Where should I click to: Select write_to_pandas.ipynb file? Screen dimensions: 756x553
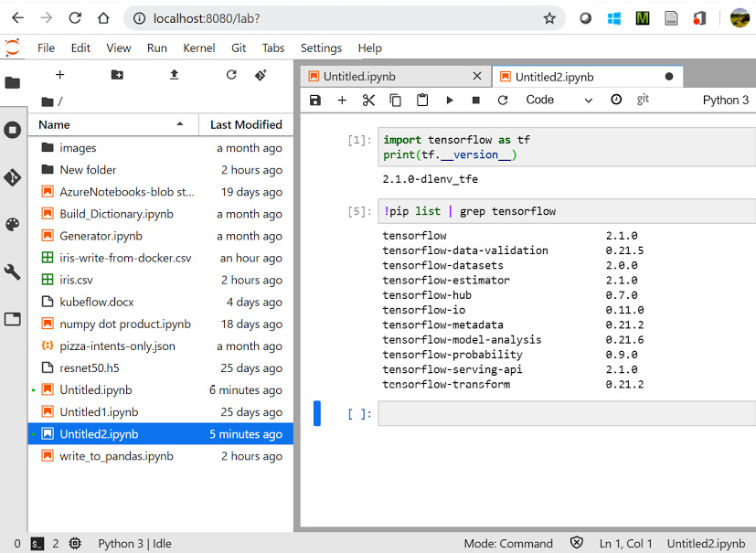pyautogui.click(x=161, y=456)
